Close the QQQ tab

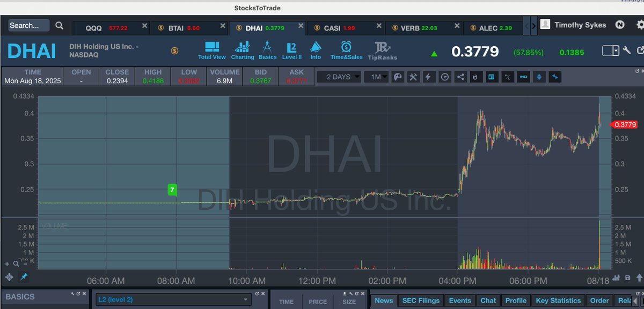(144, 25)
